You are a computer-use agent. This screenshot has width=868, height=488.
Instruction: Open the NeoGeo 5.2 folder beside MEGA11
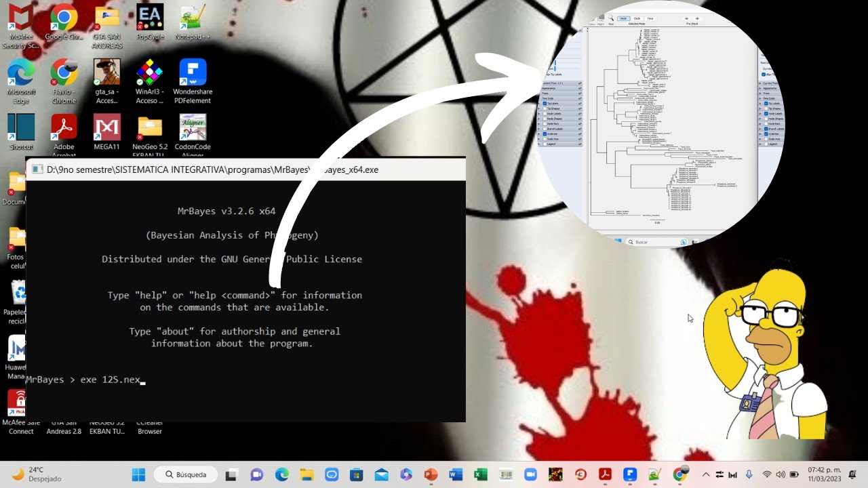(x=150, y=135)
